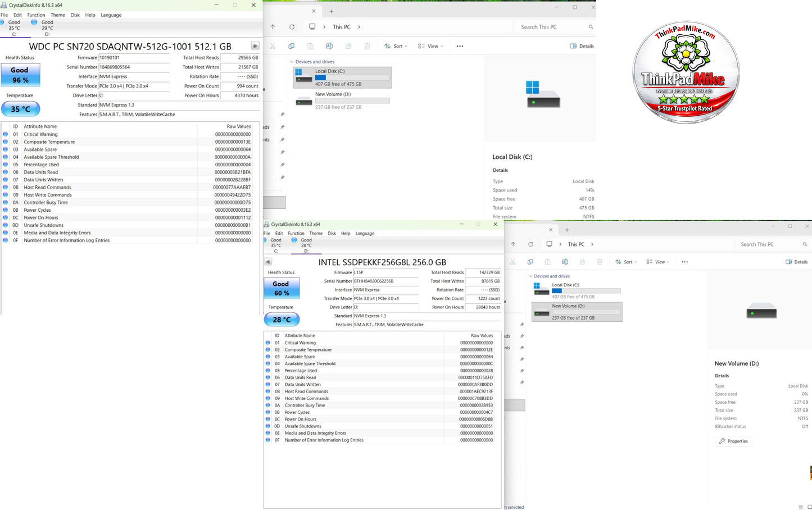The width and height of the screenshot is (812, 510).
Task: Click Paste icon in lower File Explorer
Action: [x=547, y=262]
